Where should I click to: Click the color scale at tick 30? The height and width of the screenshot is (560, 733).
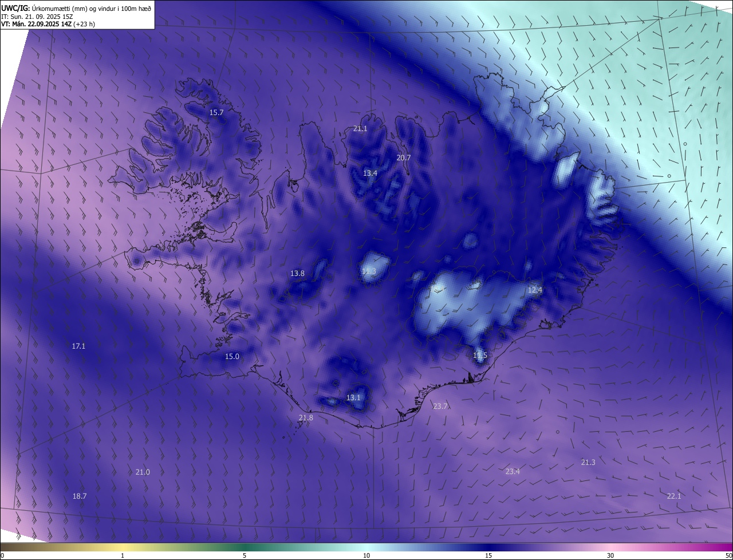(610, 547)
